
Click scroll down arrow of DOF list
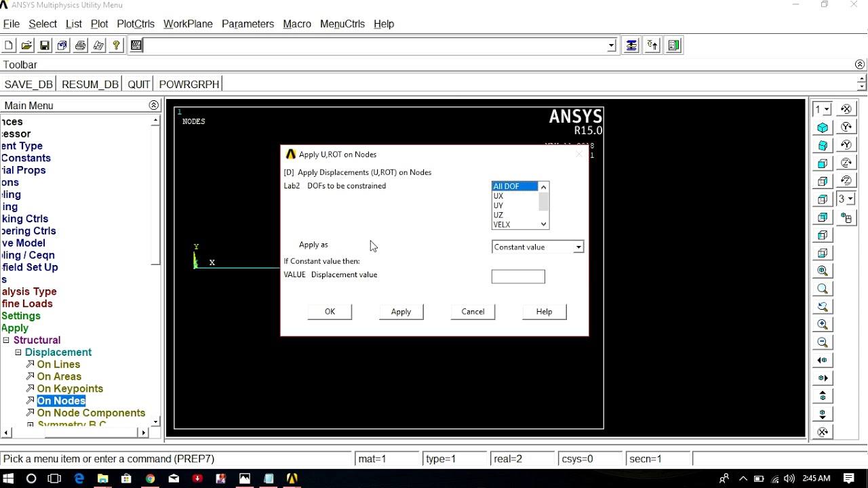543,224
